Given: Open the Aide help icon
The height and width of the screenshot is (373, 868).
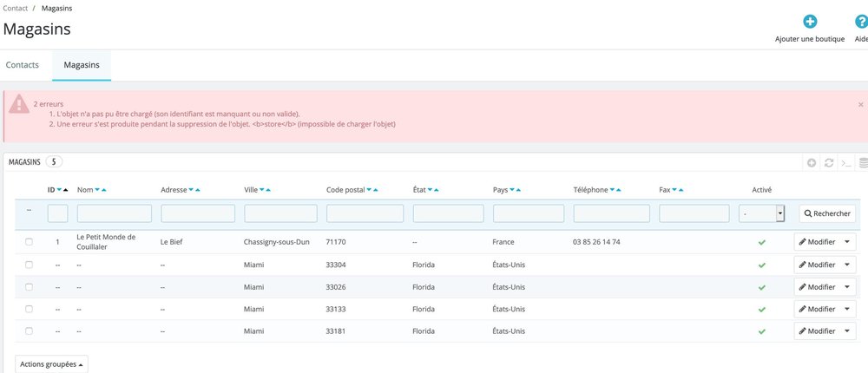Looking at the screenshot, I should pos(861,22).
